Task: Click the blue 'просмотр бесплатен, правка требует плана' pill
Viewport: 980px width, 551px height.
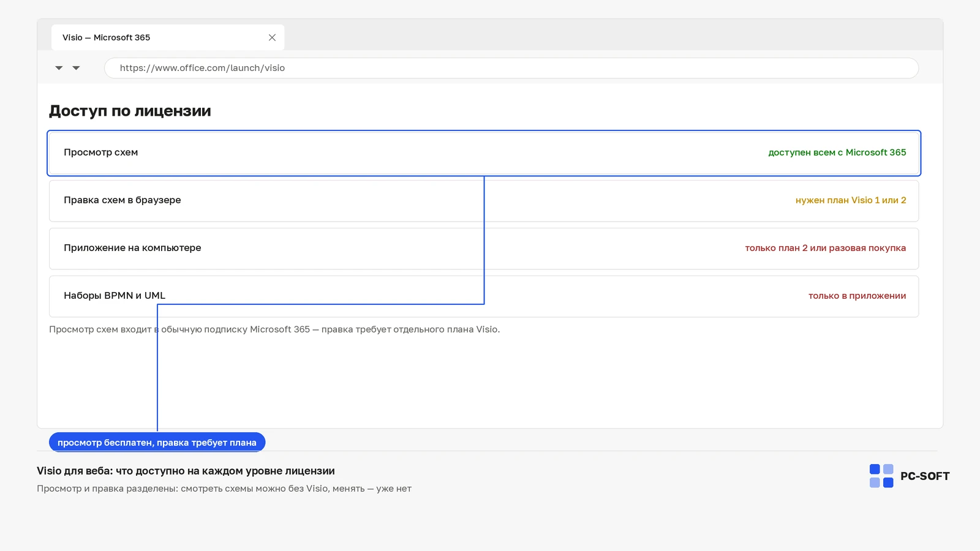Action: (157, 442)
